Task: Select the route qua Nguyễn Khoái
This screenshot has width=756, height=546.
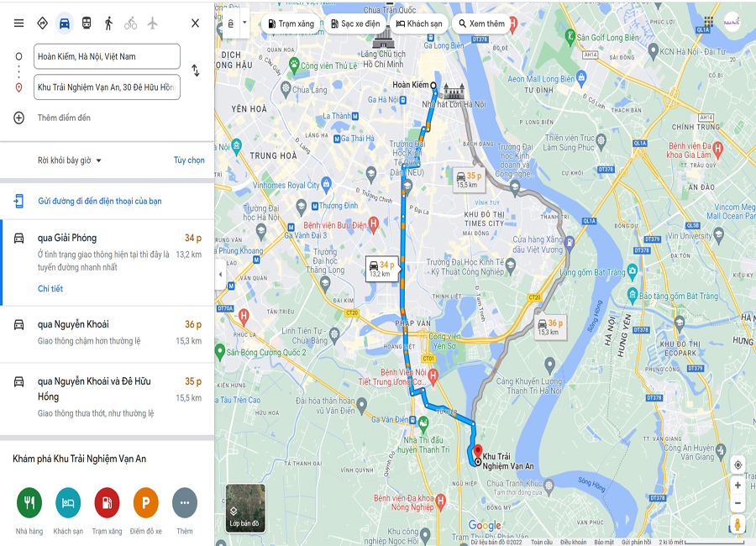Action: pos(107,333)
